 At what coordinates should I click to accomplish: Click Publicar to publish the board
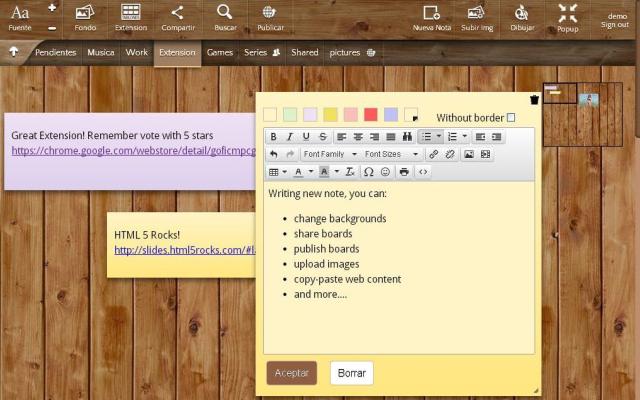270,19
